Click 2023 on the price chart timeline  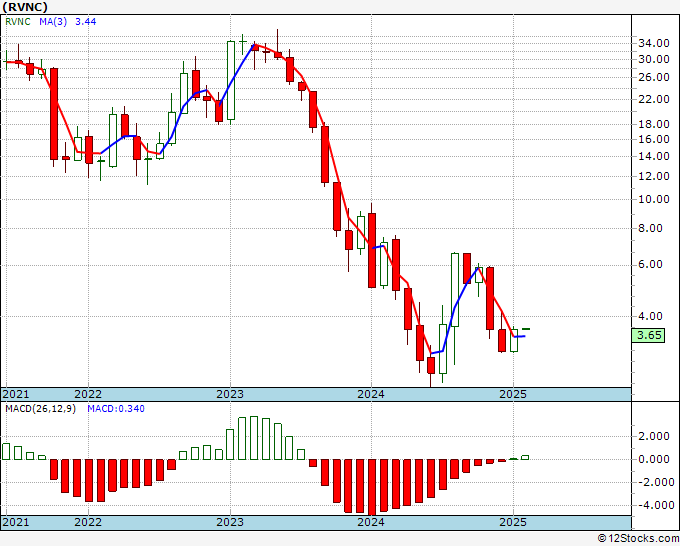(230, 394)
